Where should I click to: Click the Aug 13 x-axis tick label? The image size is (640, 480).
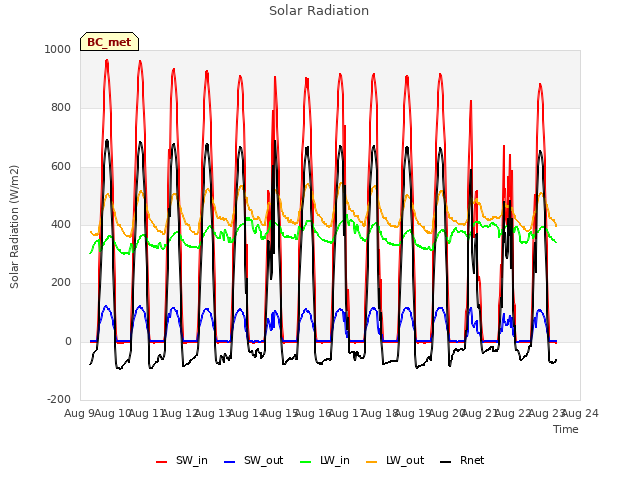click(213, 413)
